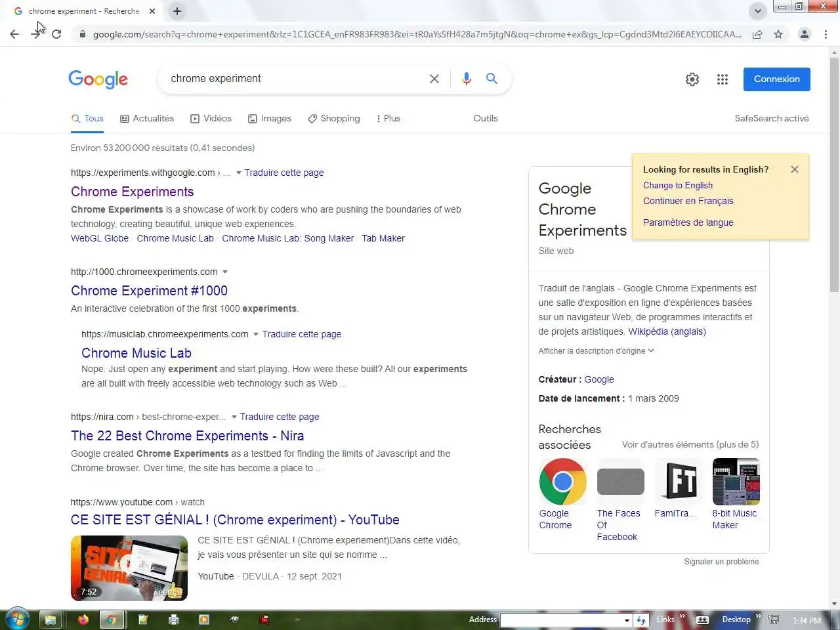This screenshot has width=840, height=630.
Task: Open Wikipédia (anglais) link
Action: [x=667, y=332]
